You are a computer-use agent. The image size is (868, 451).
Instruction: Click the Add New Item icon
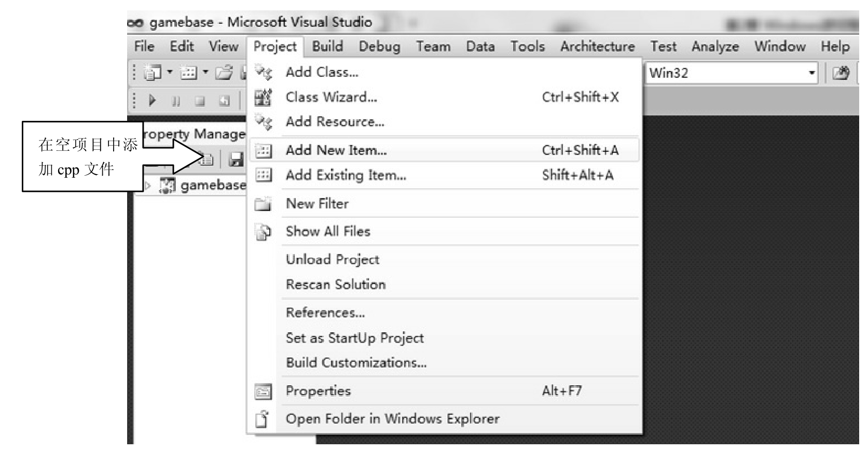tap(264, 151)
